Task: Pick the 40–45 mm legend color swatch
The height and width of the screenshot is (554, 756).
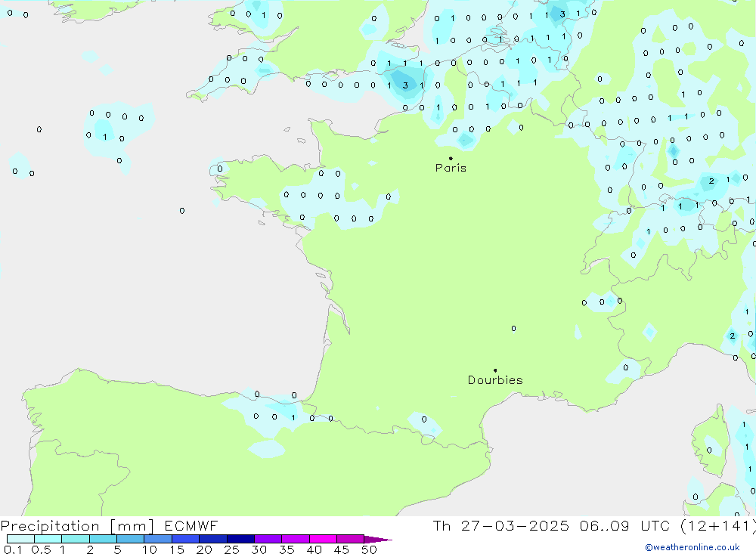Action: pos(323,539)
